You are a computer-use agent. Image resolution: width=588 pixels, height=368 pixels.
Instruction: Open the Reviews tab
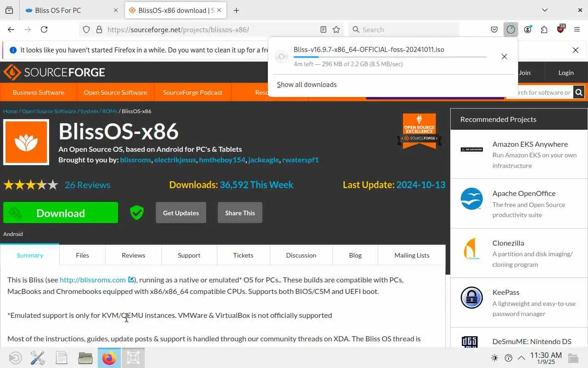[x=133, y=255]
